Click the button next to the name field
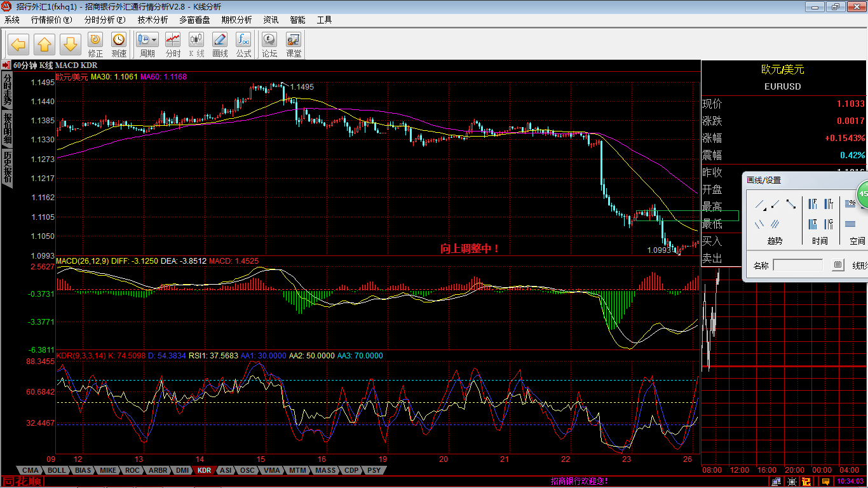 837,266
